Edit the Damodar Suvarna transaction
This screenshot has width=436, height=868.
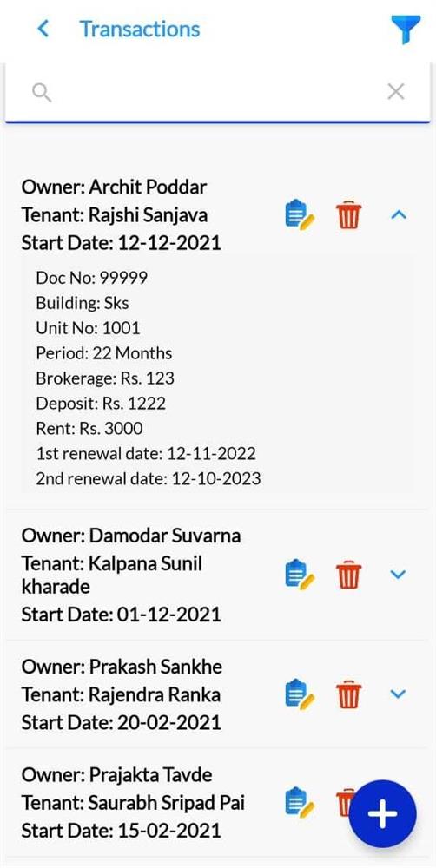(x=300, y=575)
